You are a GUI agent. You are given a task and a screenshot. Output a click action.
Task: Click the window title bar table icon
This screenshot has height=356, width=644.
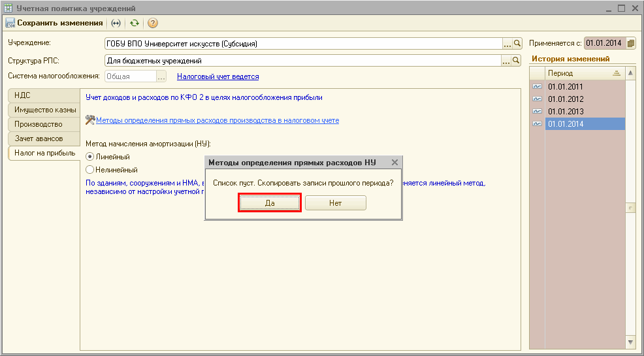point(8,8)
